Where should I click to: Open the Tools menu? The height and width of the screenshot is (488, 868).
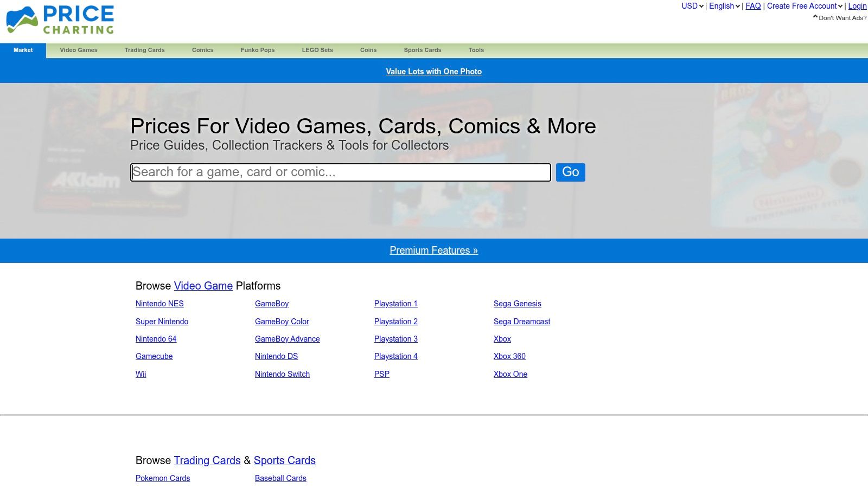click(x=476, y=50)
